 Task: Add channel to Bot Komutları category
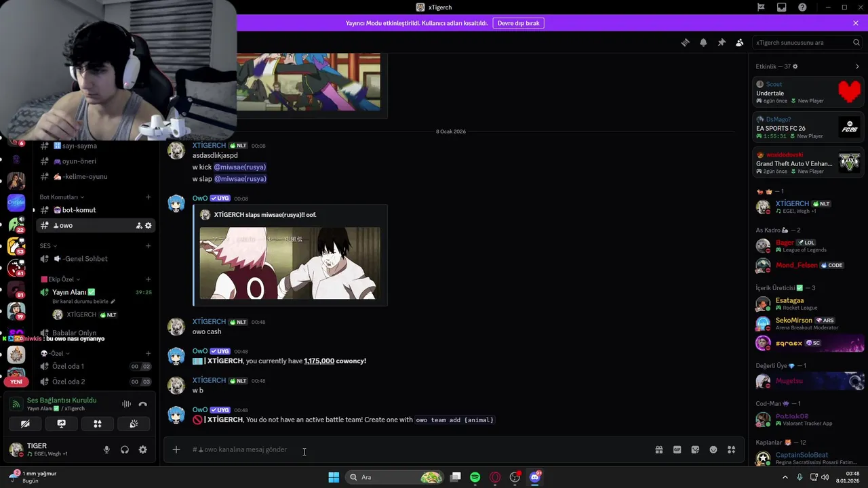tap(149, 197)
